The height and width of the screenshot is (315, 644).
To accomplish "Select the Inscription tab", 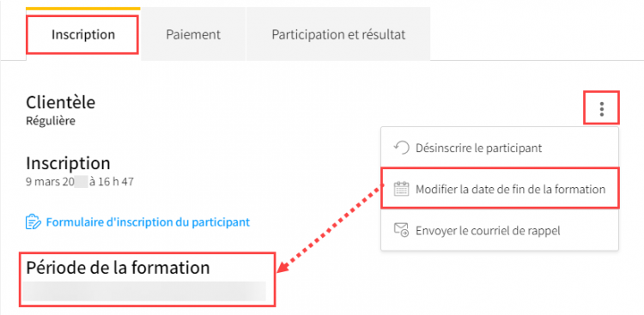I will (83, 34).
